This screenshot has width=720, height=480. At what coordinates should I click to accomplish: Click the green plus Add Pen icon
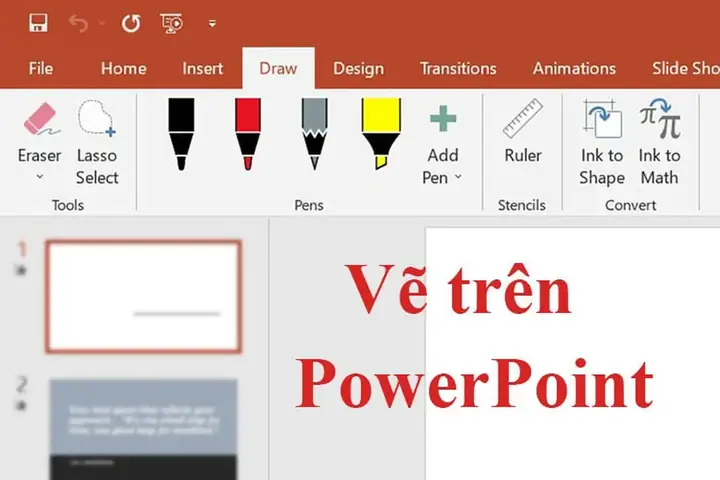tap(443, 119)
